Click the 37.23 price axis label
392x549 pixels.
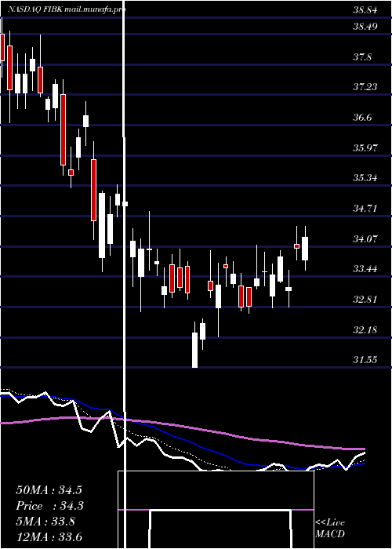365,87
